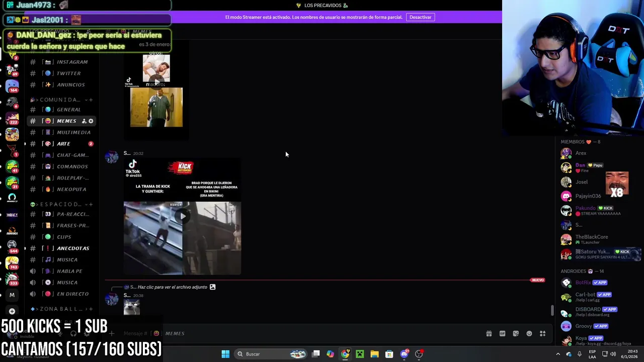This screenshot has width=644, height=362.
Task: Open the ANUNCIOS channel
Action: (61, 84)
